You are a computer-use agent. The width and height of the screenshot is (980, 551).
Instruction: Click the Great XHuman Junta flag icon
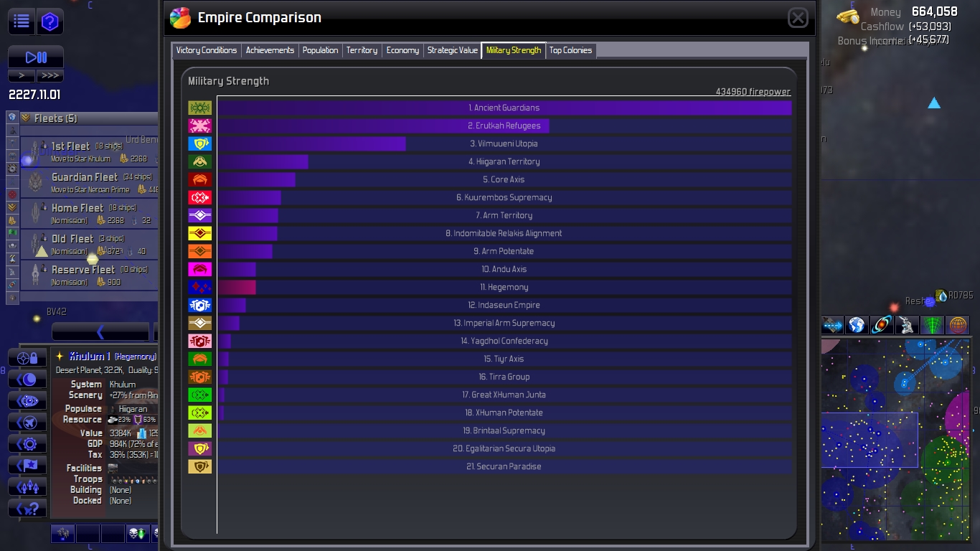point(200,395)
